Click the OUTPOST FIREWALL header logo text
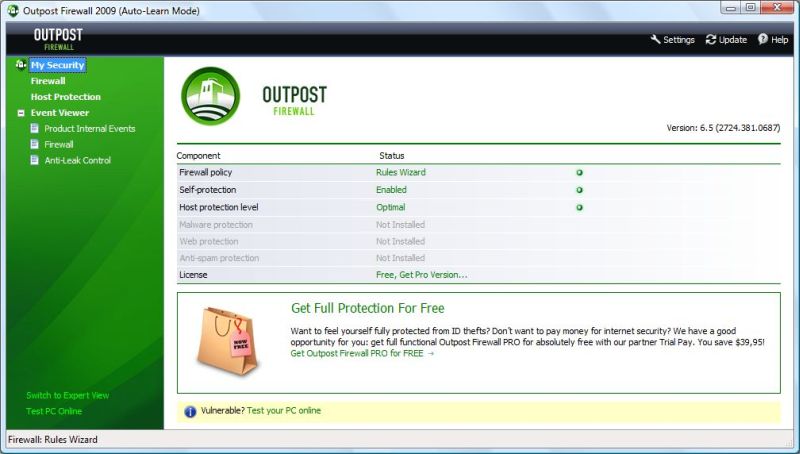This screenshot has height=454, width=800. point(58,39)
